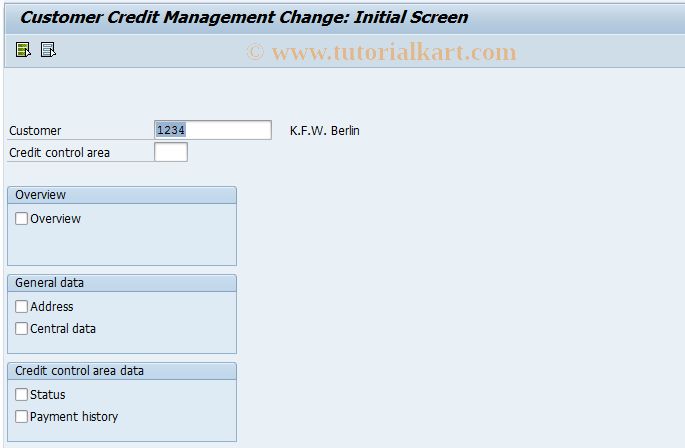Toggle the Status checkbox
The image size is (685, 448).
(x=21, y=394)
